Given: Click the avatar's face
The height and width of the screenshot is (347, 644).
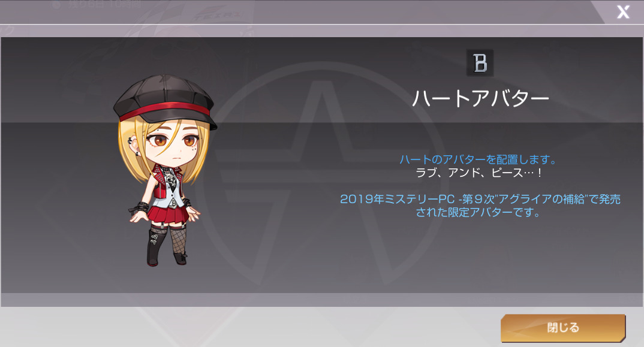Looking at the screenshot, I should [x=173, y=146].
